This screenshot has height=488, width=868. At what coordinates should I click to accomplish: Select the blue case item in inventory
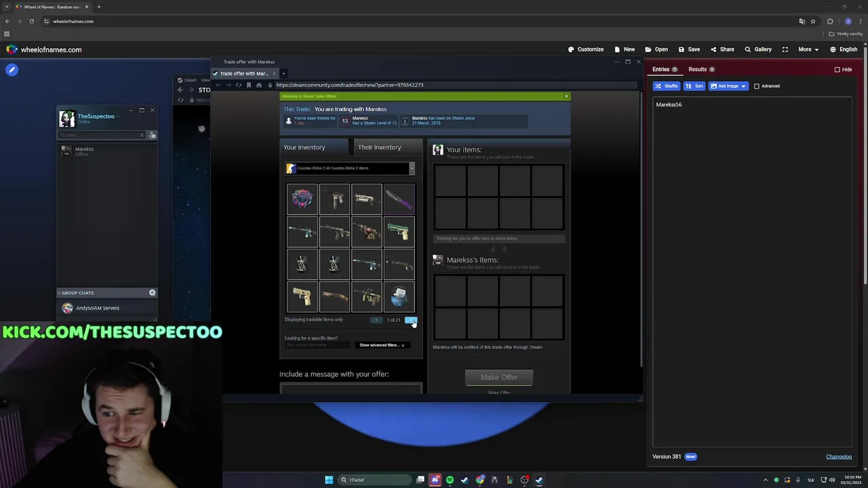click(x=399, y=297)
